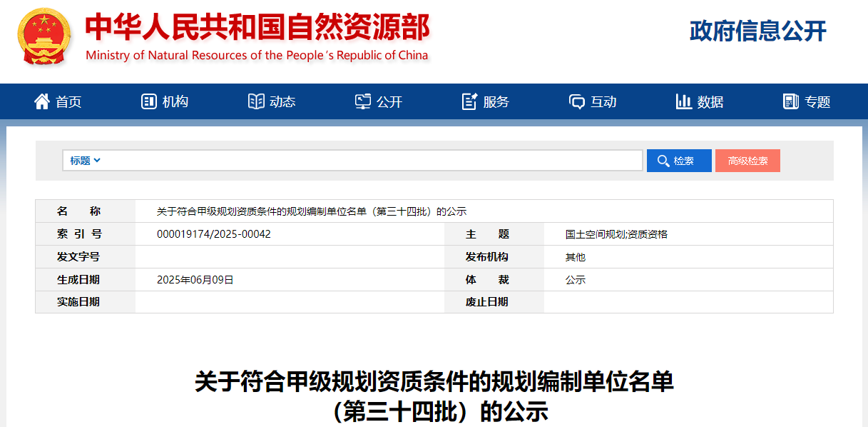Click the English ministry name subtitle
Screen dimensions: 868x427
point(257,55)
